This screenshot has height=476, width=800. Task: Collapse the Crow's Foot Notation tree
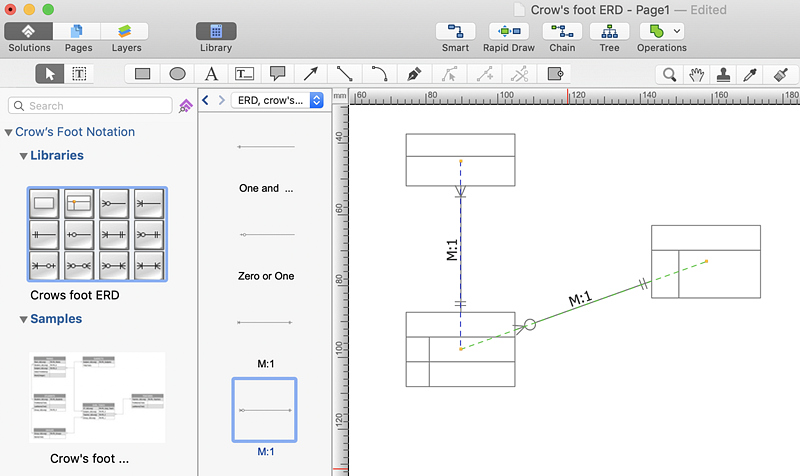point(9,132)
